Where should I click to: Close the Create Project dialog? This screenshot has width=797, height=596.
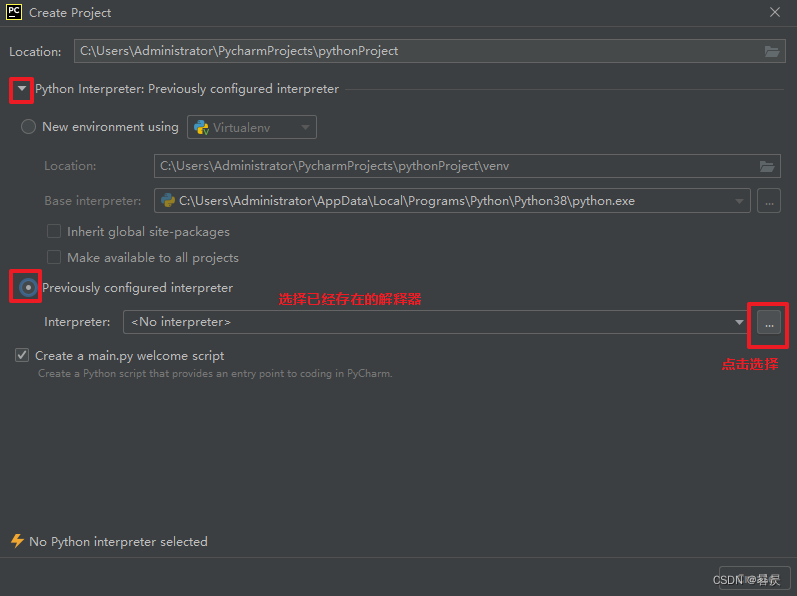tap(775, 12)
